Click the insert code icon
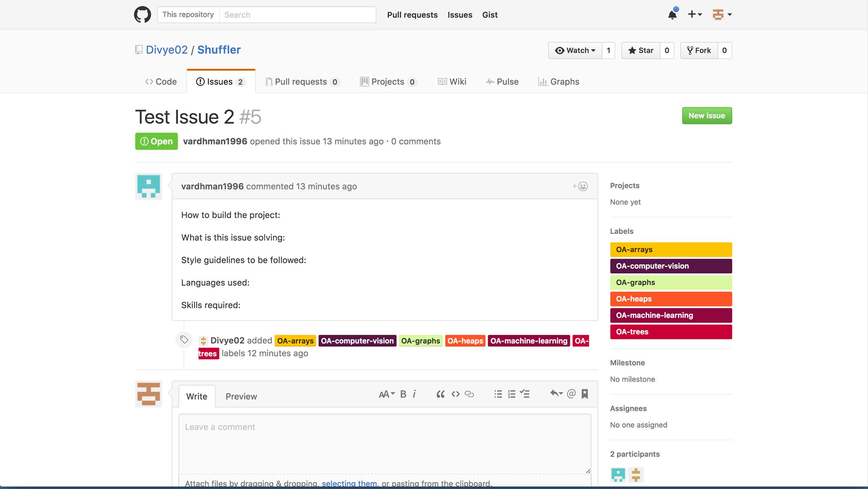This screenshot has width=868, height=489. point(456,394)
